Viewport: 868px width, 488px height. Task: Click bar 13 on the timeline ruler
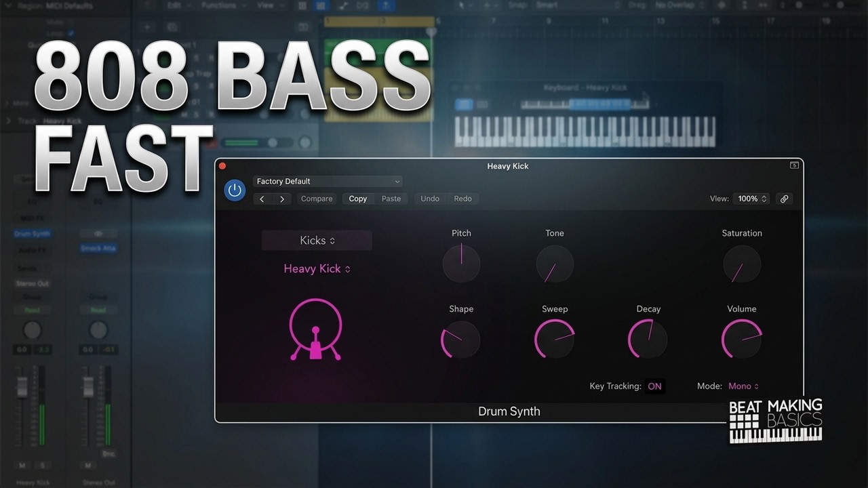[x=660, y=22]
